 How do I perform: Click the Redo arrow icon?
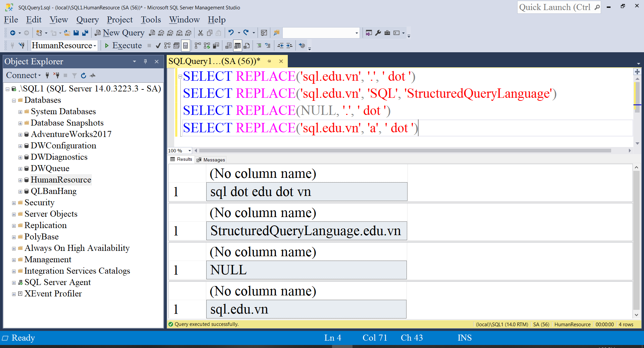[x=246, y=32]
